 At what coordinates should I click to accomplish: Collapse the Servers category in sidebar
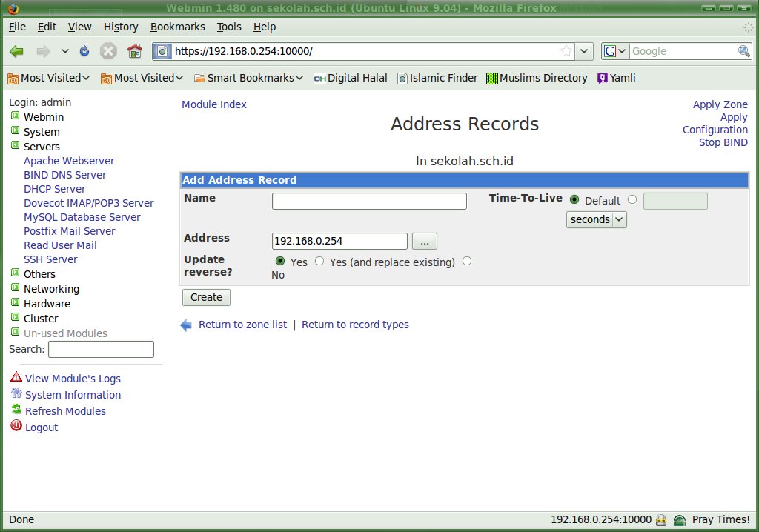pyautogui.click(x=15, y=146)
